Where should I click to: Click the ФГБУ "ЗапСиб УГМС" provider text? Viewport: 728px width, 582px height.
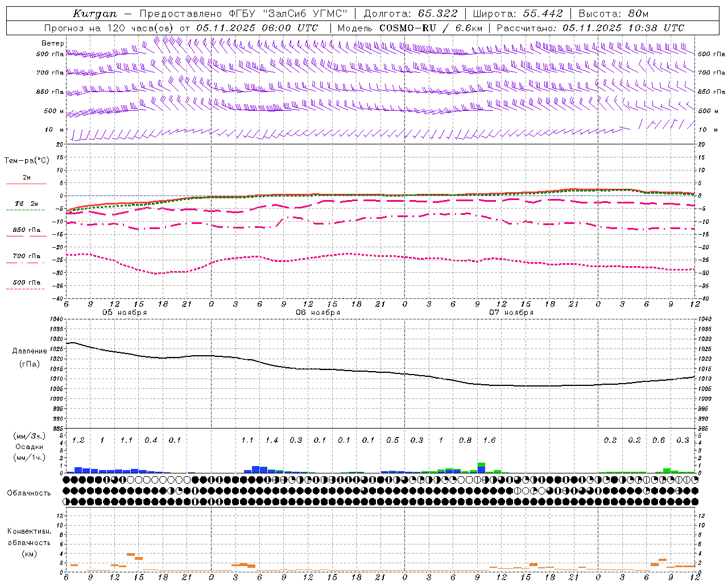289,14
